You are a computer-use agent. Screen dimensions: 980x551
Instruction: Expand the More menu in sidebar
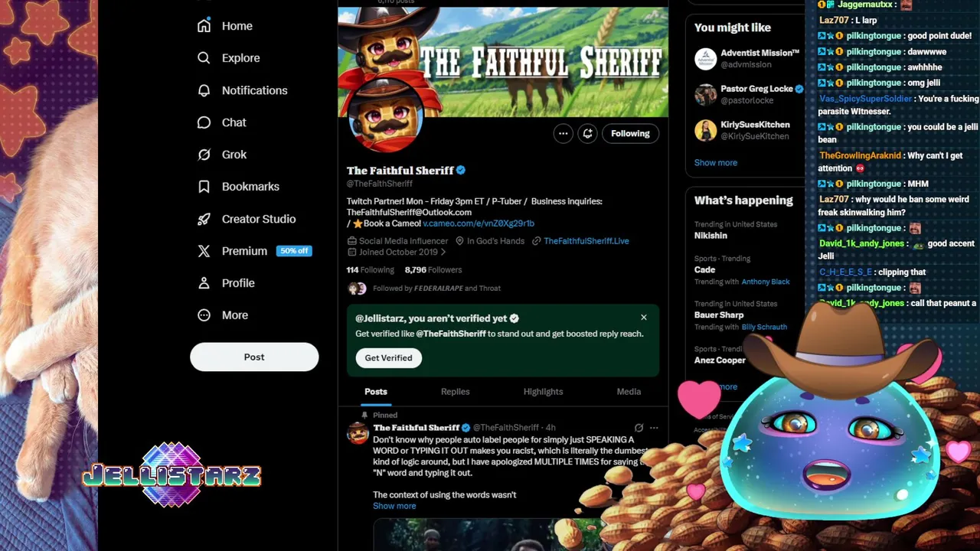click(x=223, y=315)
